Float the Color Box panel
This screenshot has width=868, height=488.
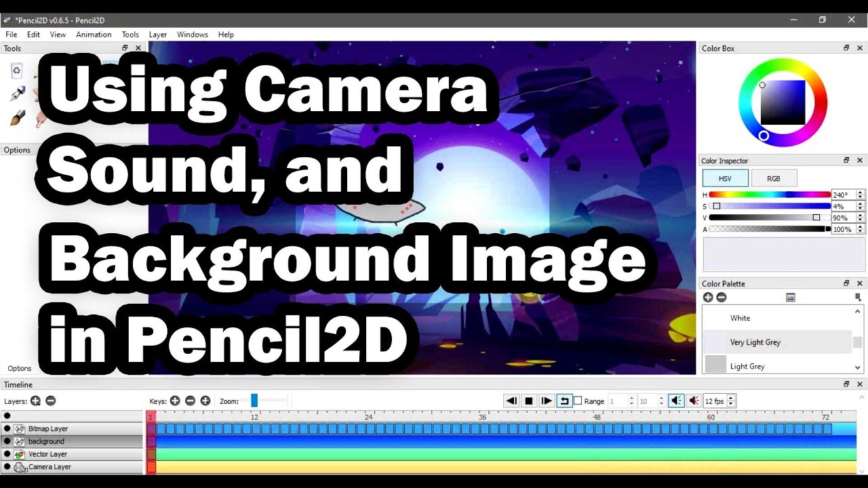[846, 48]
